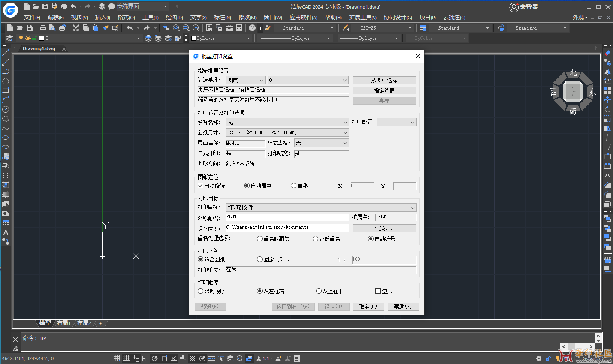Image resolution: width=613 pixels, height=364 pixels.
Task: Select the Table tool in left toolbar
Action: pyautogui.click(x=6, y=223)
